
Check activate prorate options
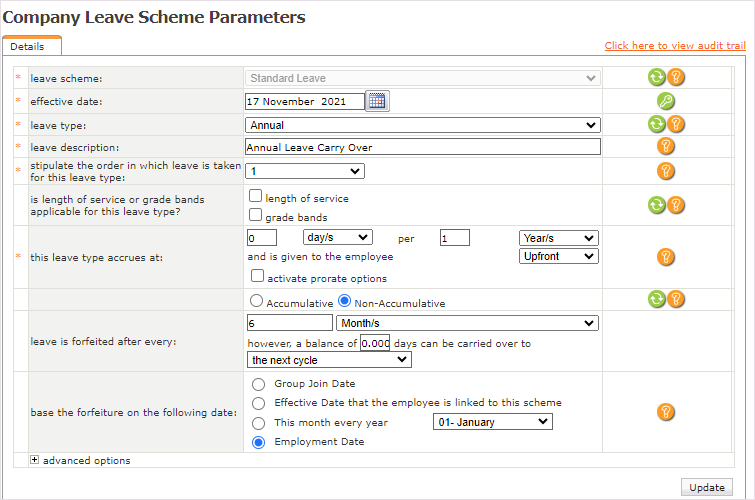tap(257, 277)
